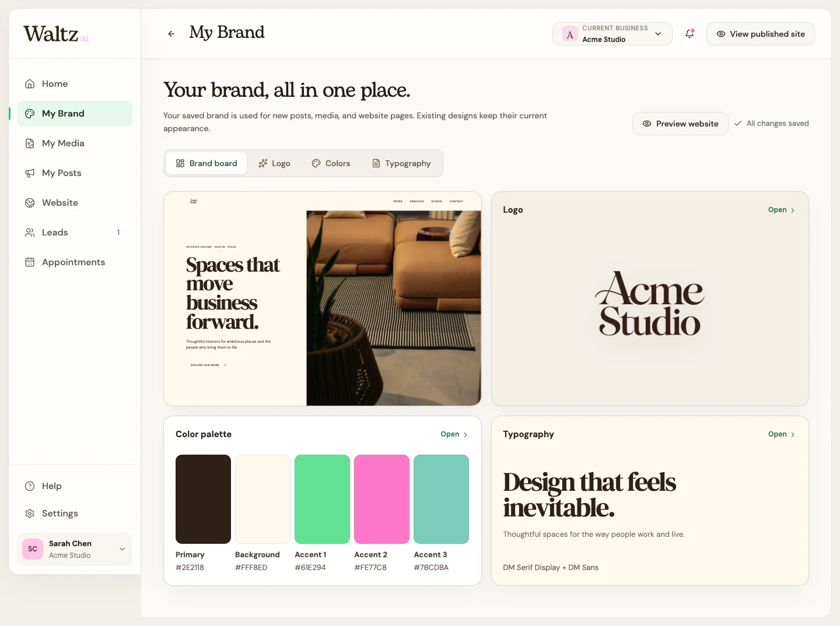Viewport: 840px width, 626px height.
Task: Select the Background cream swatch
Action: pos(262,499)
